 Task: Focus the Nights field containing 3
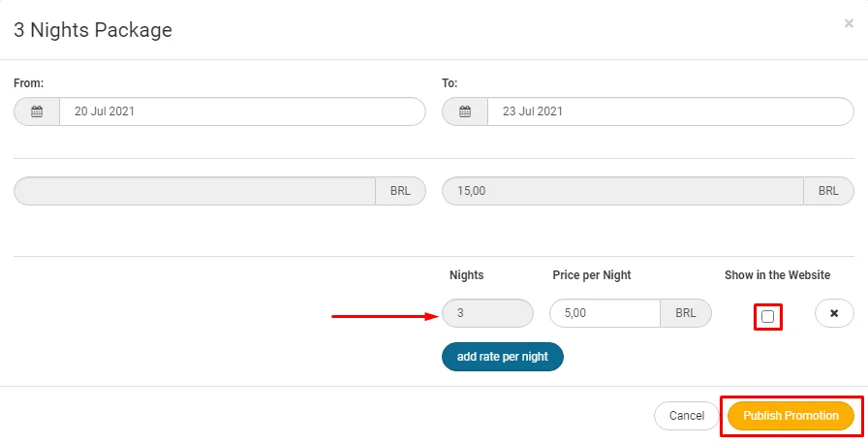click(487, 313)
